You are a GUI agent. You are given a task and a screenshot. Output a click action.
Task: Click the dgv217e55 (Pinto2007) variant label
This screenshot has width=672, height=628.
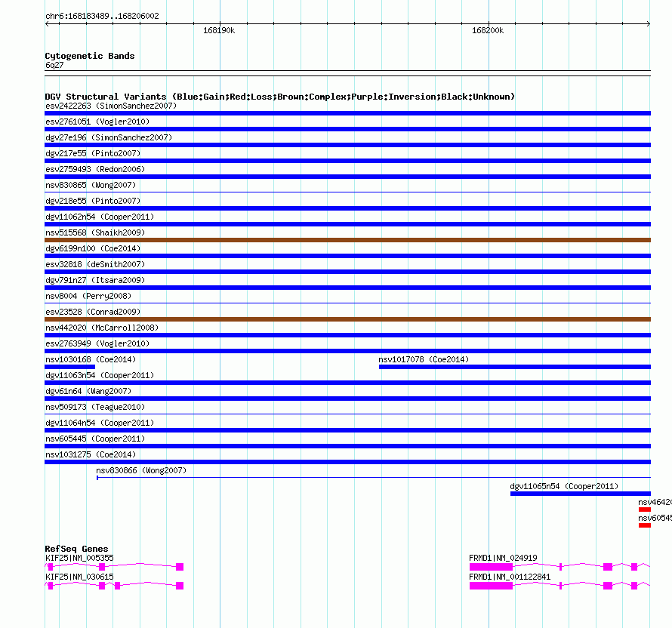pyautogui.click(x=93, y=153)
